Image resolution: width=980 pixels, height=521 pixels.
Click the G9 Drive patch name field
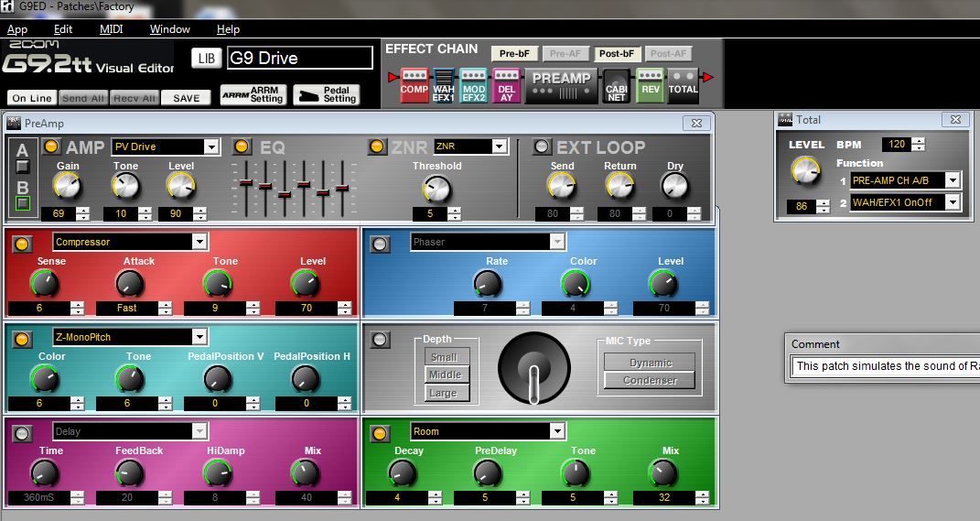click(300, 59)
